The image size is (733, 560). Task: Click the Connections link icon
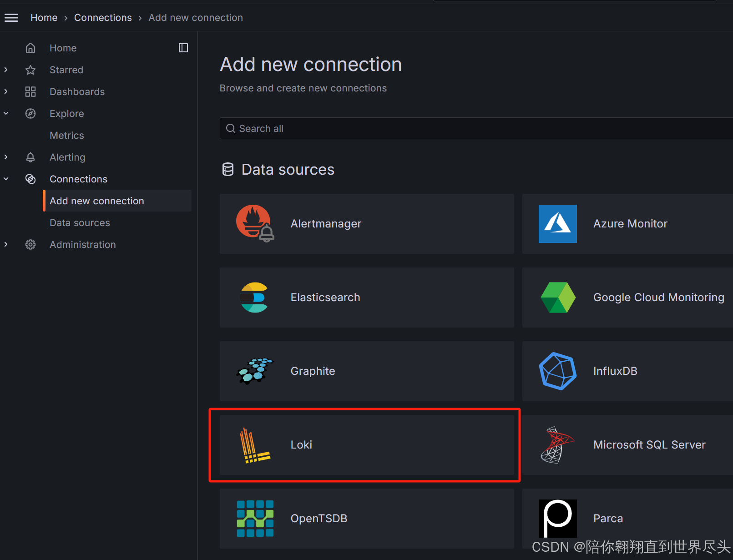(30, 179)
